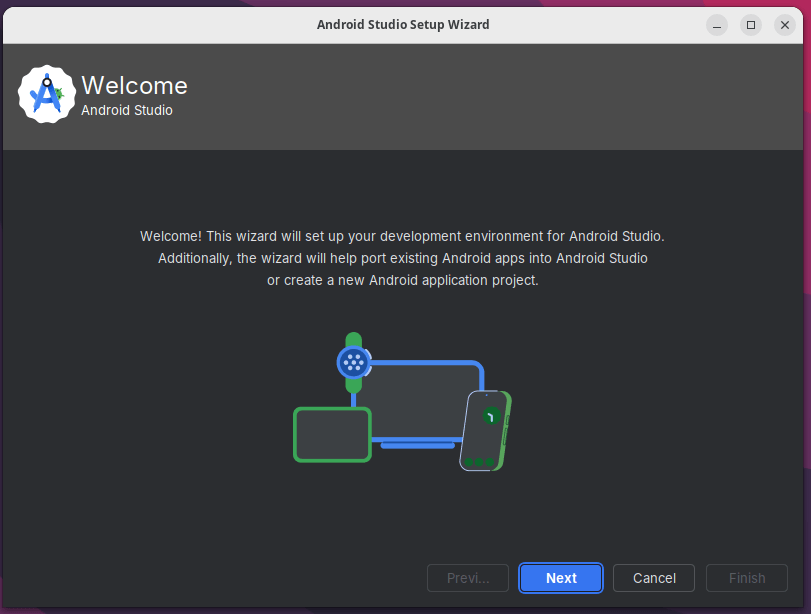Click the smartwatch icon in the illustration
Screen dimensions: 811x614
(353, 362)
